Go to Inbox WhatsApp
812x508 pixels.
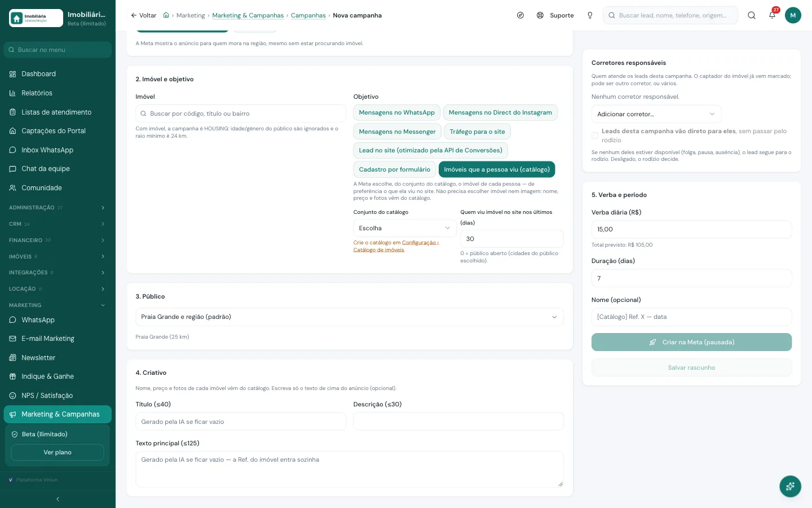[x=58, y=150]
